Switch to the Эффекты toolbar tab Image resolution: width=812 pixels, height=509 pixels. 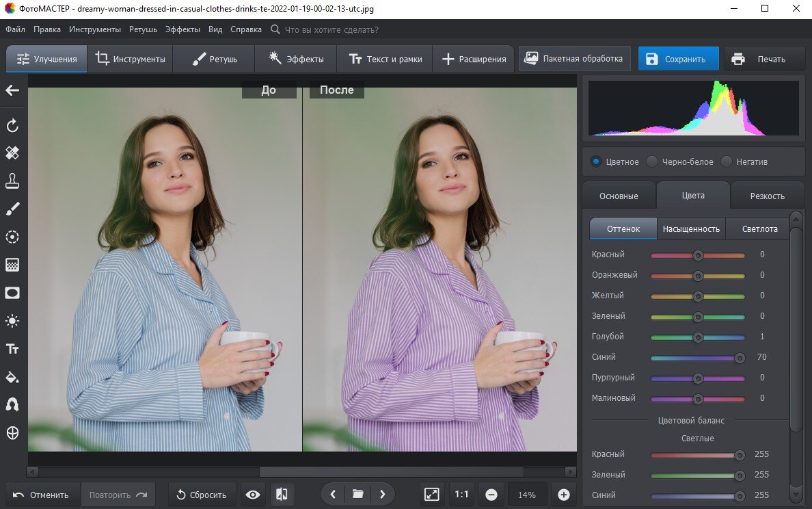click(296, 59)
